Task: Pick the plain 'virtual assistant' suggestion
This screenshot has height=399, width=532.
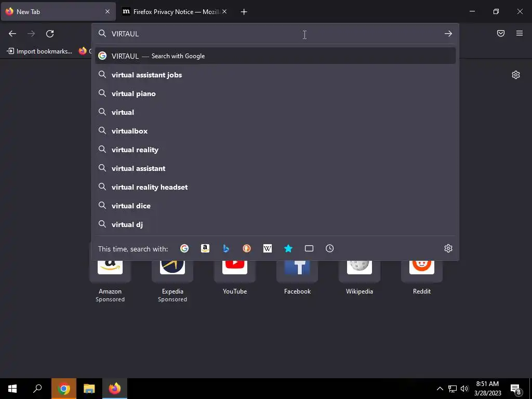Action: (275, 168)
